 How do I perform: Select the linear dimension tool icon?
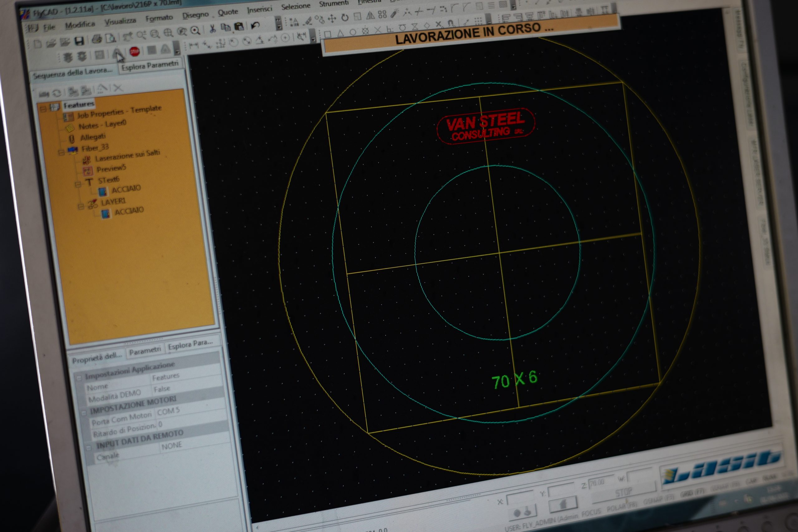(194, 45)
